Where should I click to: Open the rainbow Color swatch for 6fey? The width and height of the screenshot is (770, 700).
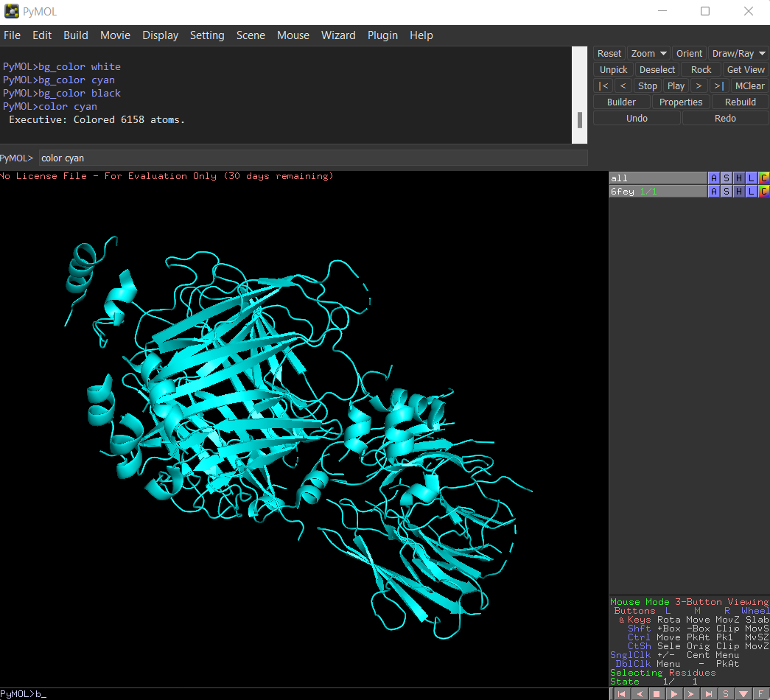click(763, 191)
